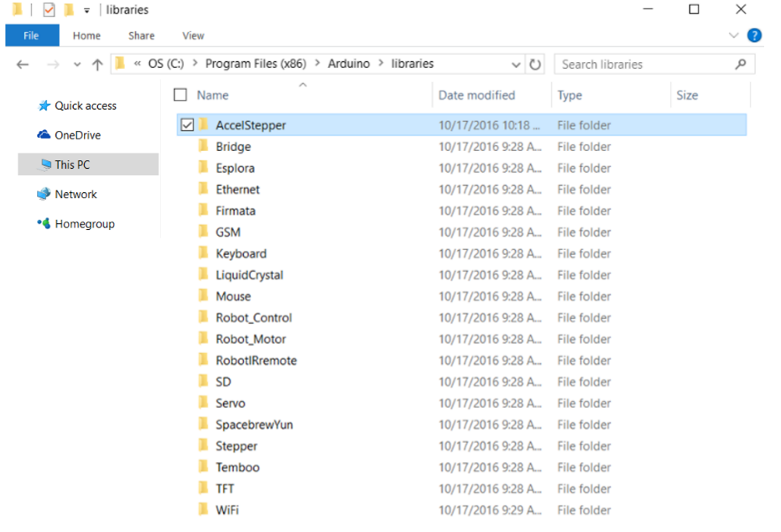Click the Network icon in sidebar
Image resolution: width=781 pixels, height=532 pixels.
pos(44,194)
